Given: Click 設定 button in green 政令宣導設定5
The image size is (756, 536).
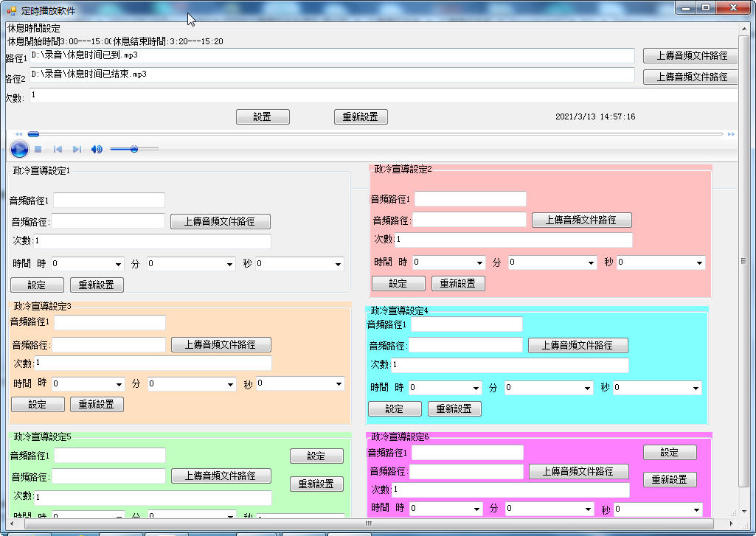Looking at the screenshot, I should click(x=316, y=456).
